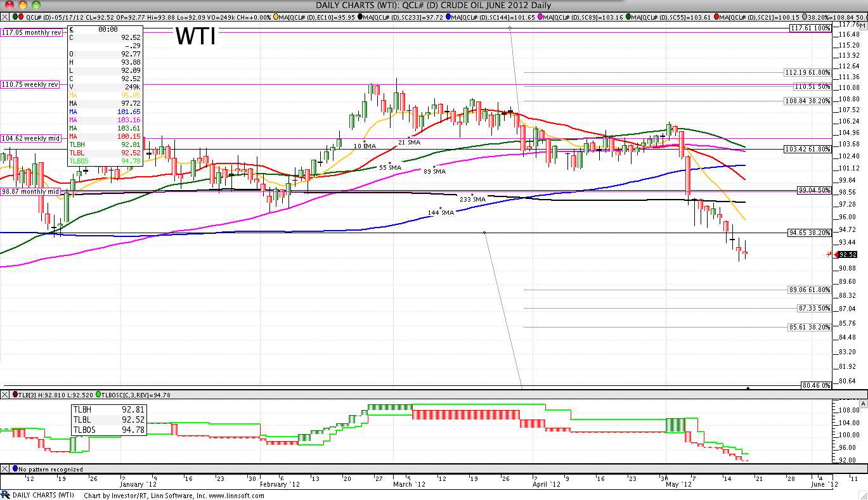Click the 00:00 header in data box
Viewport: 868px width, 500px height.
point(108,29)
